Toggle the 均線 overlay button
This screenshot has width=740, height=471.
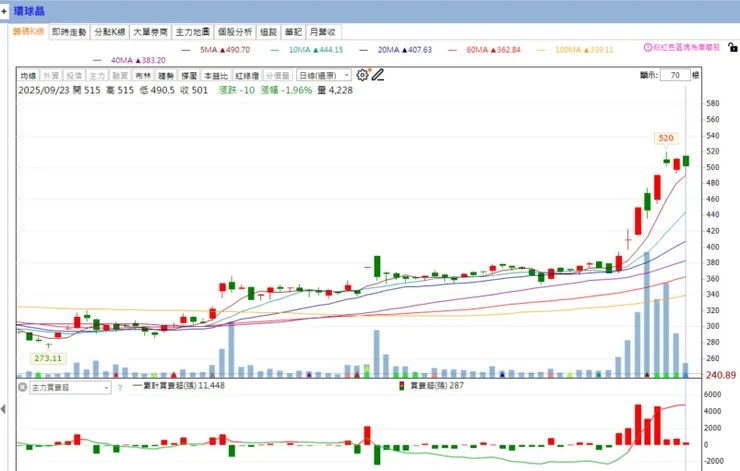[28, 76]
